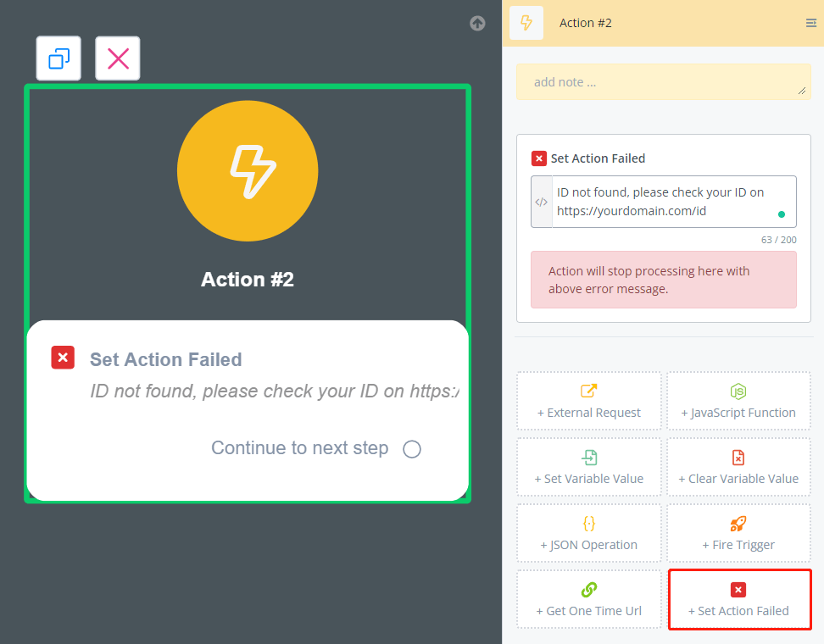Click the pink X delete step icon
The height and width of the screenshot is (644, 824).
(118, 58)
